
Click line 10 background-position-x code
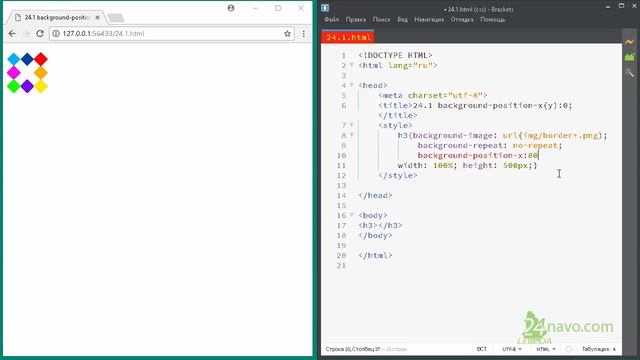pos(478,155)
